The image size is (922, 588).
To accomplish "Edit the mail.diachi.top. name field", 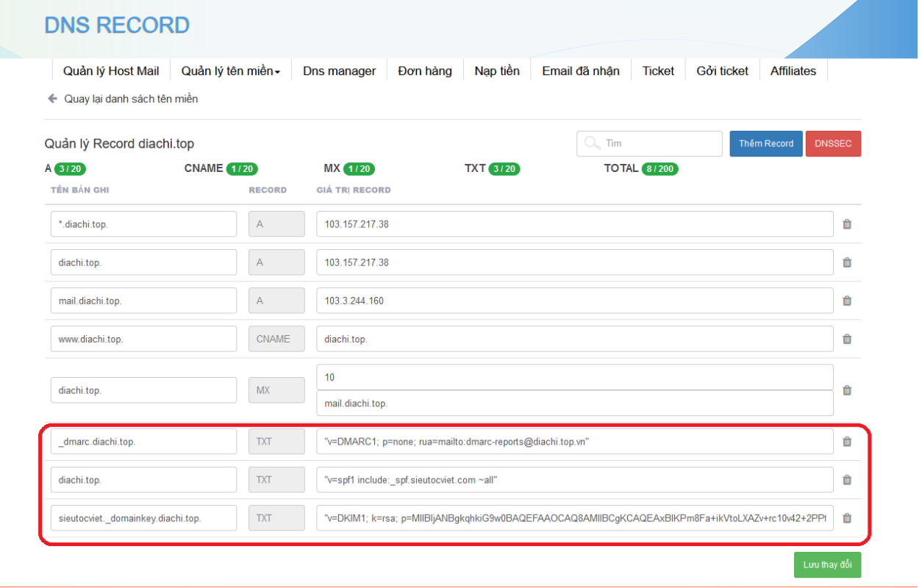I will (143, 301).
